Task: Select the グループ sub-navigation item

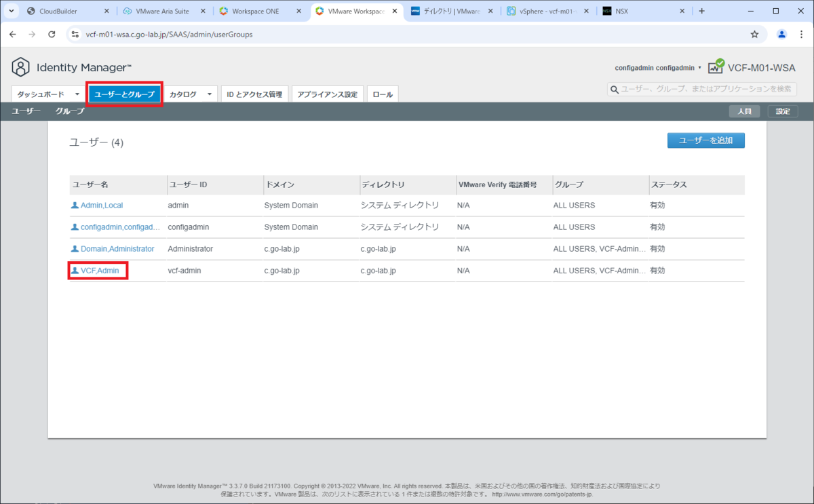Action: click(70, 111)
